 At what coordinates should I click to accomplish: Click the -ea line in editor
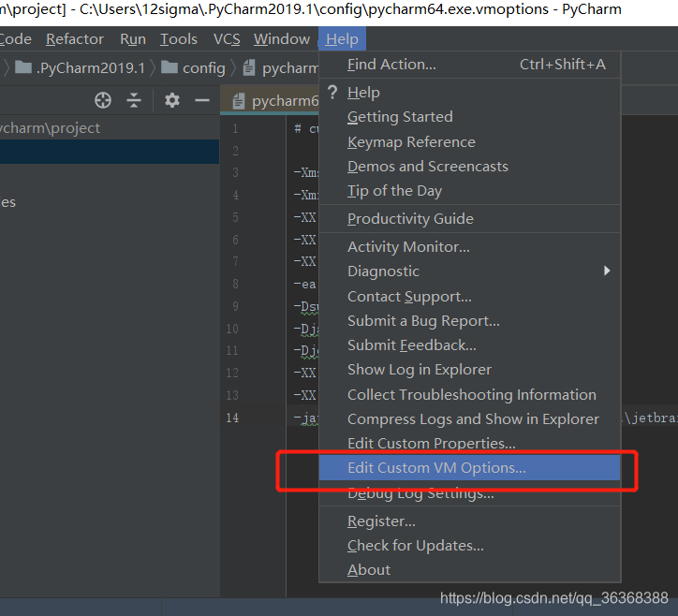click(304, 284)
